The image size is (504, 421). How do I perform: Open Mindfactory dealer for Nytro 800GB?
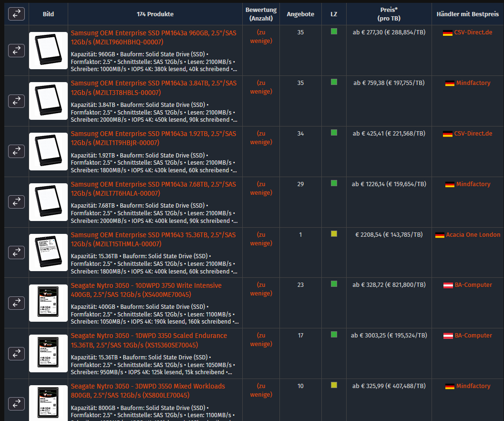coord(473,386)
